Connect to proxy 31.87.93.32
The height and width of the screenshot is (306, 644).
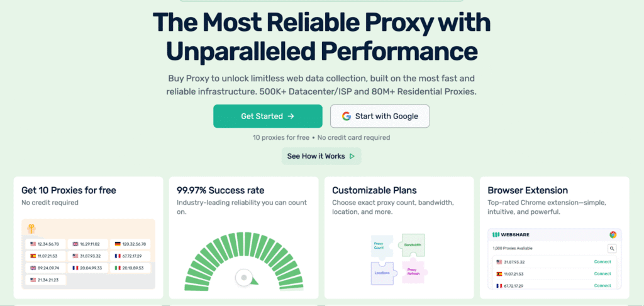click(x=602, y=261)
